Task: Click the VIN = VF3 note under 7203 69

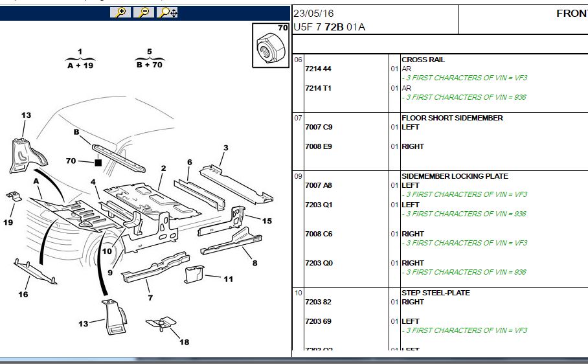Action: (464, 330)
